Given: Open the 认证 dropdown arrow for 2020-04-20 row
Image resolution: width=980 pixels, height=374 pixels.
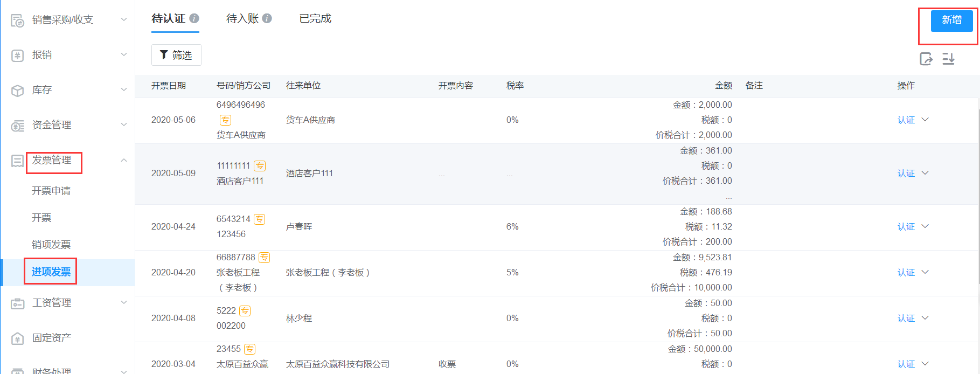Looking at the screenshot, I should (925, 272).
